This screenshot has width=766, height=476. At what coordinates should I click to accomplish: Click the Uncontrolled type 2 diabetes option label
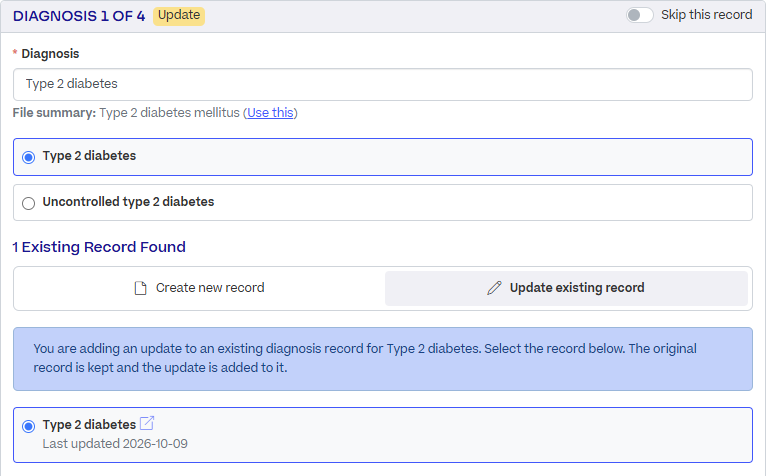click(x=128, y=202)
